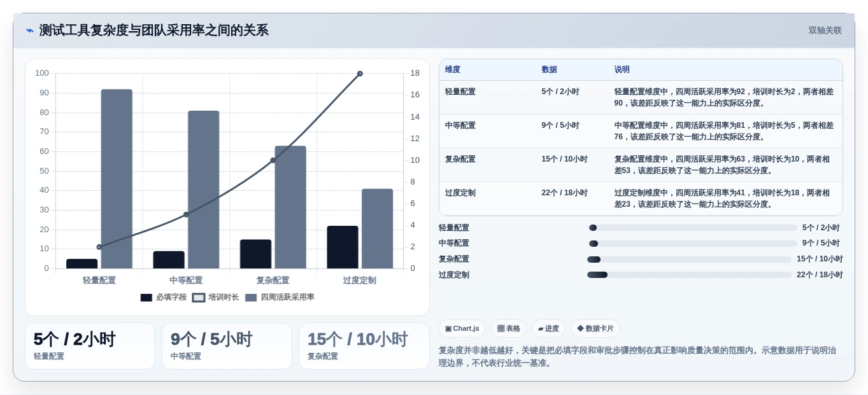Click the 轻量配置 description cell text
The width and height of the screenshot is (868, 395).
tap(724, 97)
